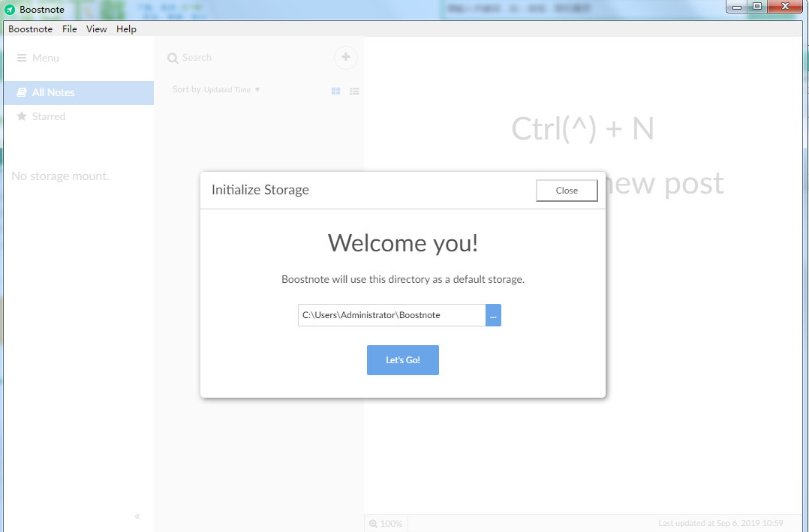Image resolution: width=809 pixels, height=532 pixels.
Task: Switch notes to grid view
Action: point(335,90)
